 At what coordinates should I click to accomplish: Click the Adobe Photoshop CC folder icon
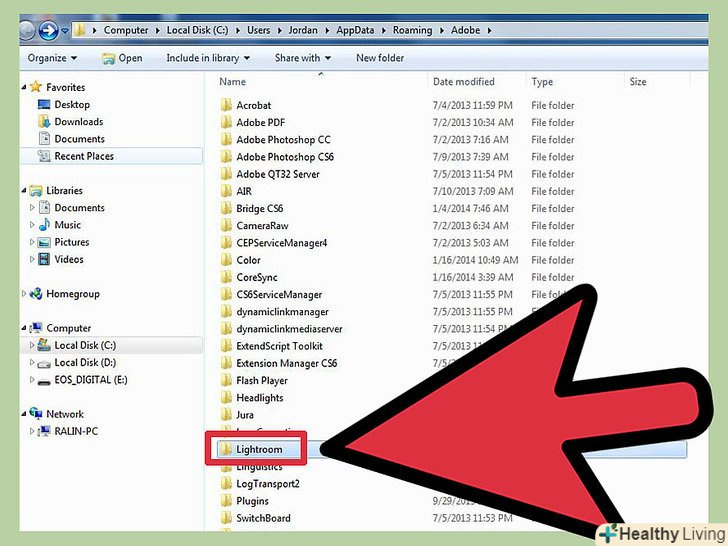coord(226,139)
